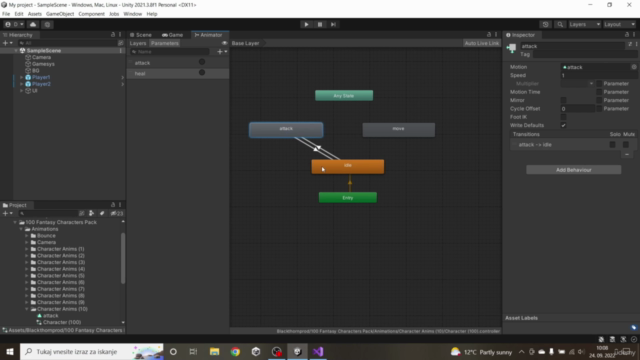Open the version control icon in toolbar

coord(47,24)
